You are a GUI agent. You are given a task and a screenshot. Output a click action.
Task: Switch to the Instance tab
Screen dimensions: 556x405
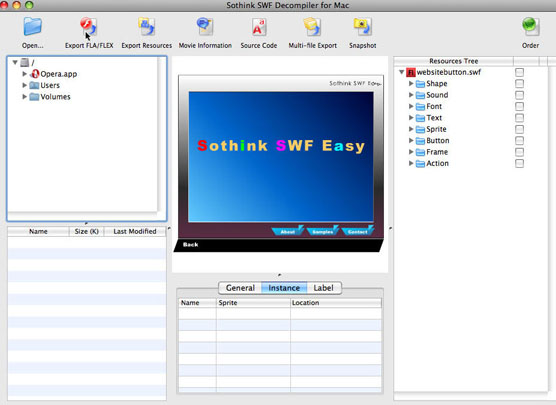pos(284,288)
